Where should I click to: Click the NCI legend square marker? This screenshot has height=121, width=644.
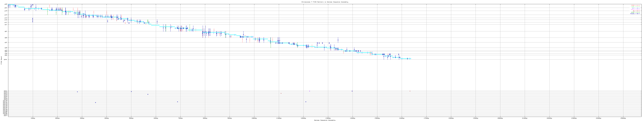coord(638,8)
